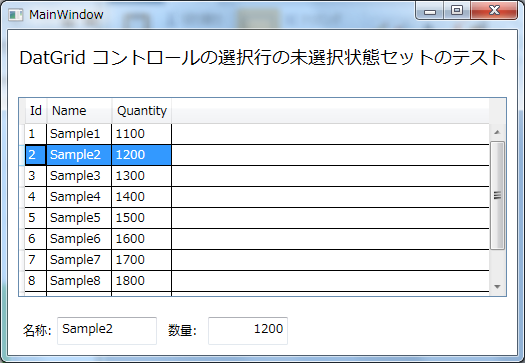Click the vertical scrollbar thumb of the grid
The width and height of the screenshot is (525, 363).
497,195
